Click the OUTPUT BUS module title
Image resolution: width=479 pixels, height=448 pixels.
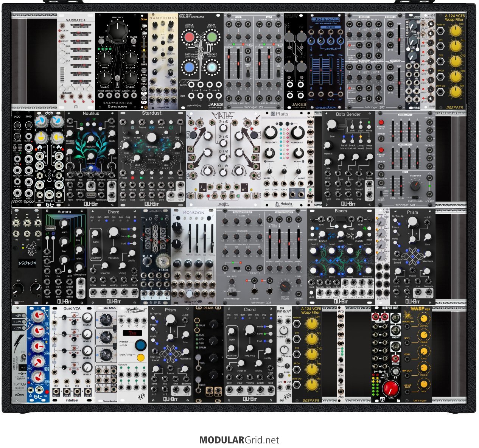[390, 308]
